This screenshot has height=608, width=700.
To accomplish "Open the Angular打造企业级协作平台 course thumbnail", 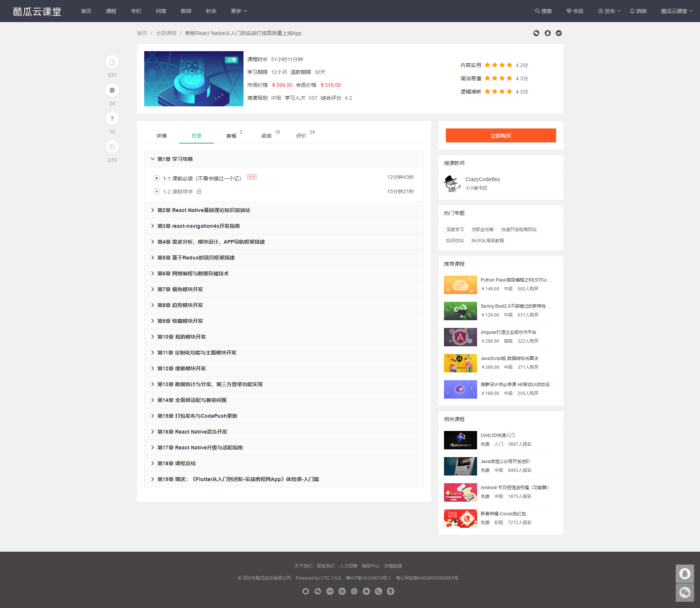I will tap(461, 337).
